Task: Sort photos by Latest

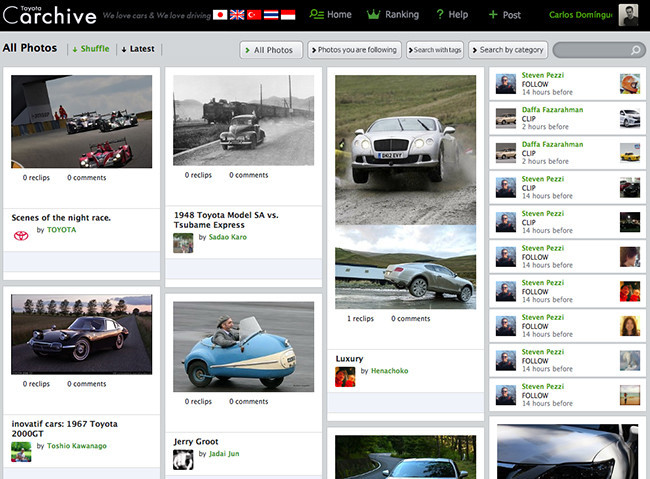Action: pyautogui.click(x=138, y=49)
